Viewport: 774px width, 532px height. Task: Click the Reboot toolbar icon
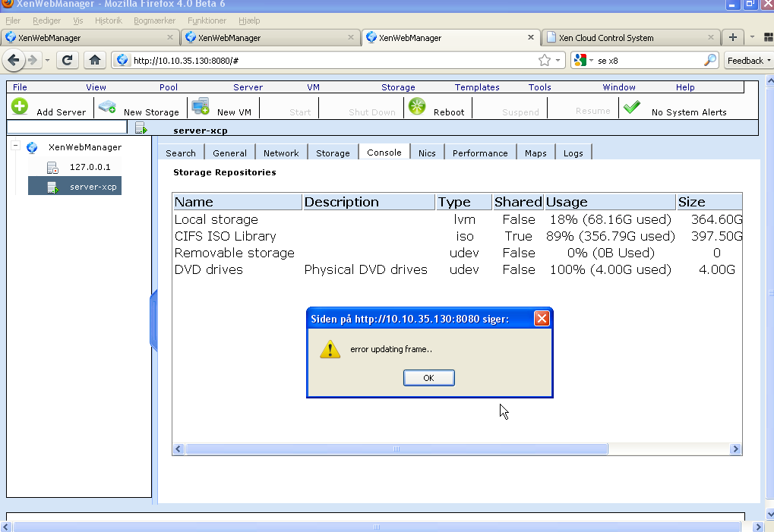click(x=417, y=107)
